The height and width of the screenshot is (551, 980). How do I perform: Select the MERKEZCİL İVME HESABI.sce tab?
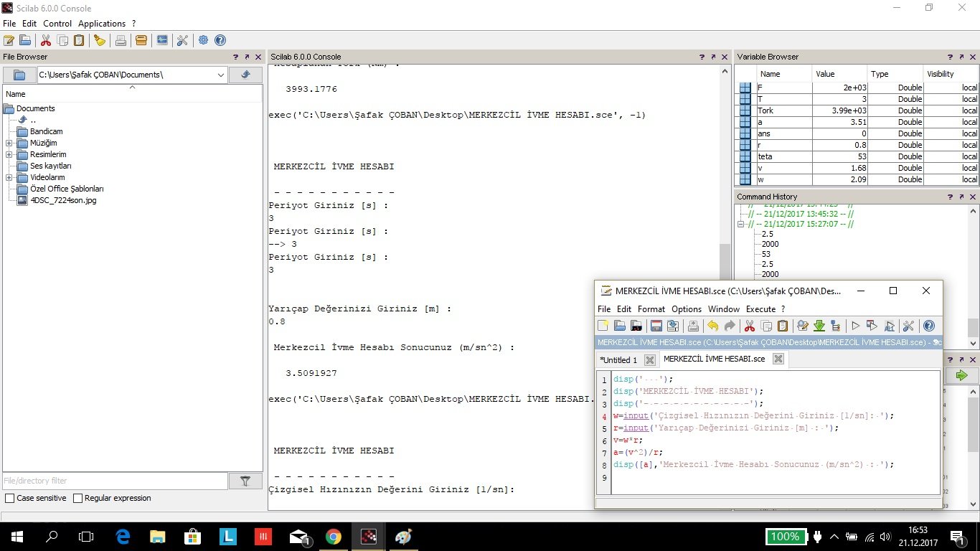(714, 359)
